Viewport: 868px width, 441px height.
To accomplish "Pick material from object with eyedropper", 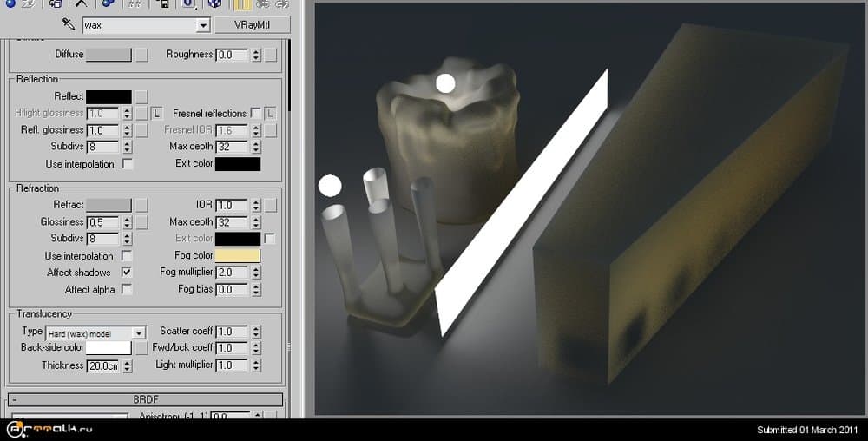I will (68, 24).
